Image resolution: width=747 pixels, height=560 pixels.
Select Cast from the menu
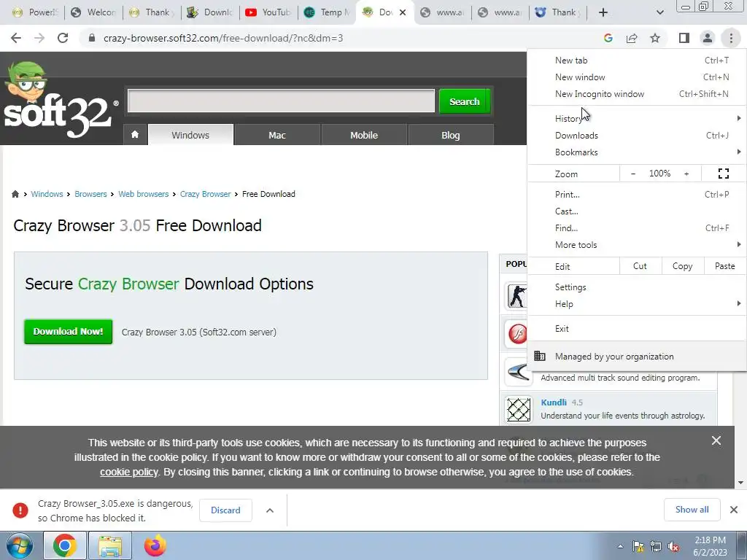coord(636,211)
